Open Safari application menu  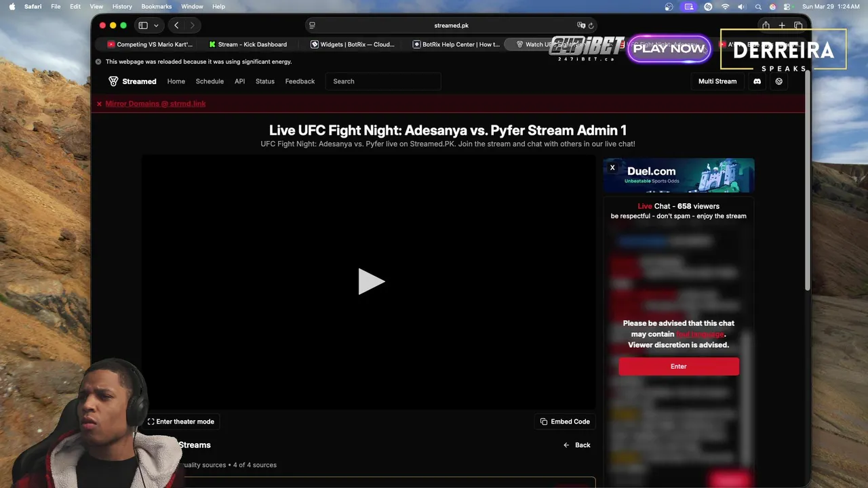coord(33,6)
